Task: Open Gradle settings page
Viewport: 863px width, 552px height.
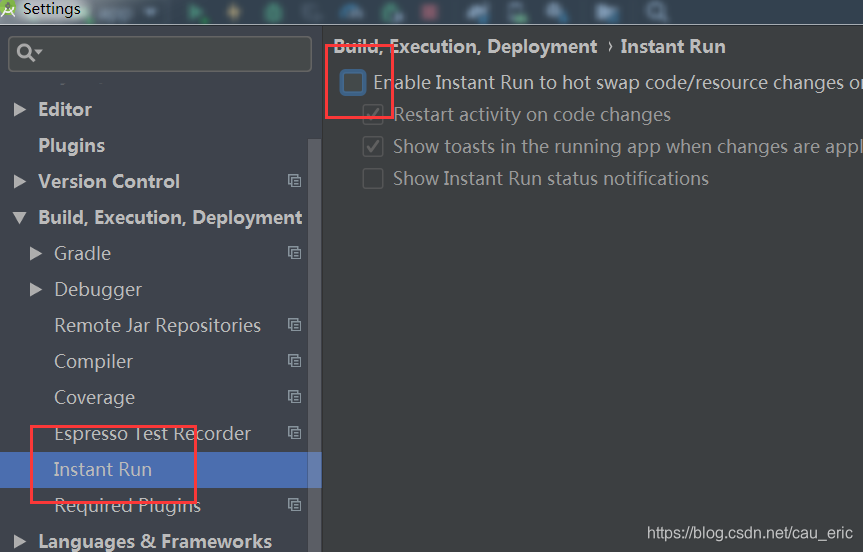Action: [83, 254]
